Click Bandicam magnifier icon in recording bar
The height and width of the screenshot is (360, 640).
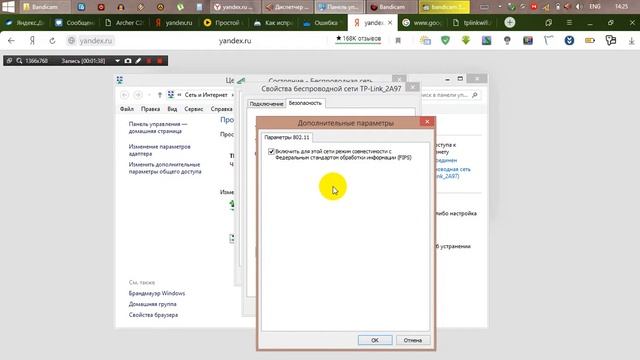(x=19, y=61)
